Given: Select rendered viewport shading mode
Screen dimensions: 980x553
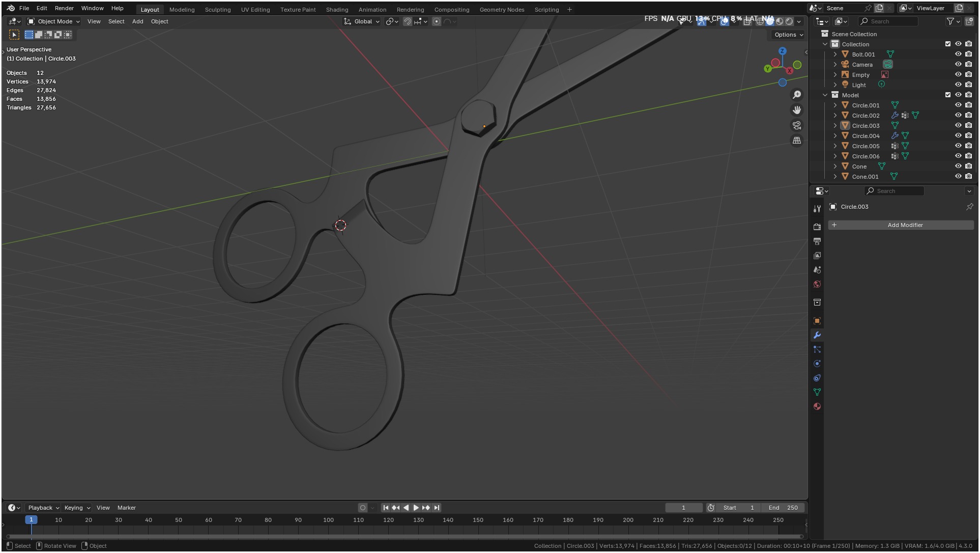Looking at the screenshot, I should point(789,21).
